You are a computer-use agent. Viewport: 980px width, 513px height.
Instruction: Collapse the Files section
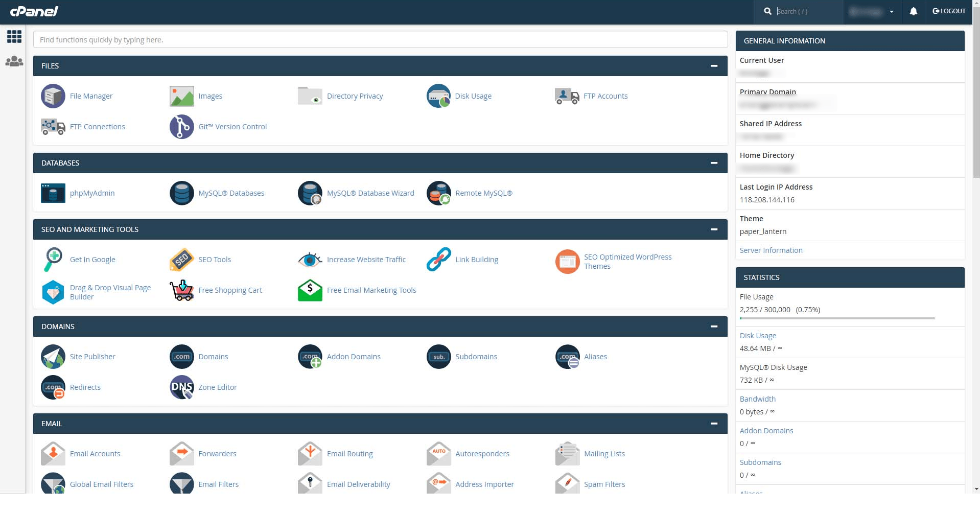(714, 66)
